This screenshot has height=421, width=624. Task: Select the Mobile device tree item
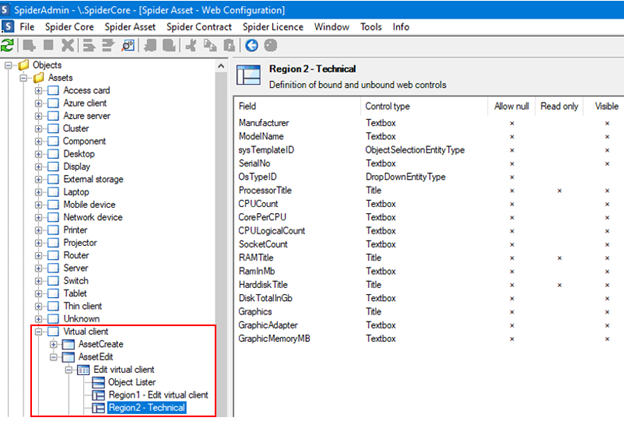click(90, 205)
